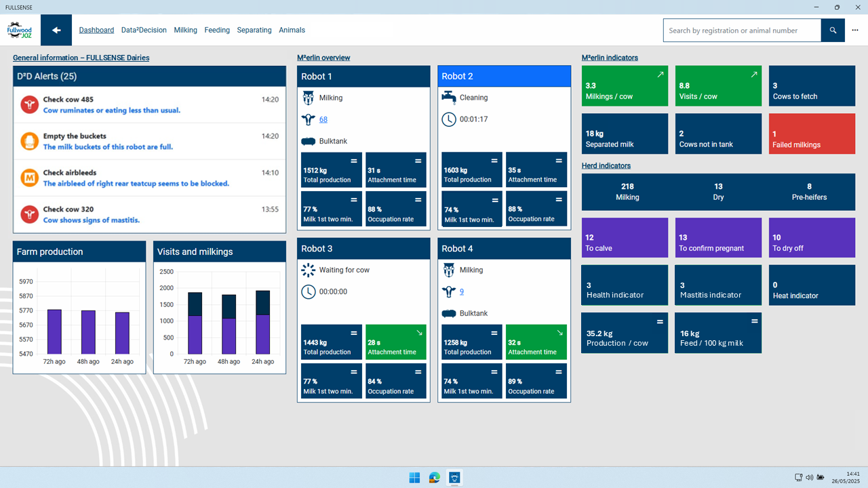Click FULLSENSE app icon in taskbar
Screen dimensions: 868x488
pyautogui.click(x=455, y=478)
